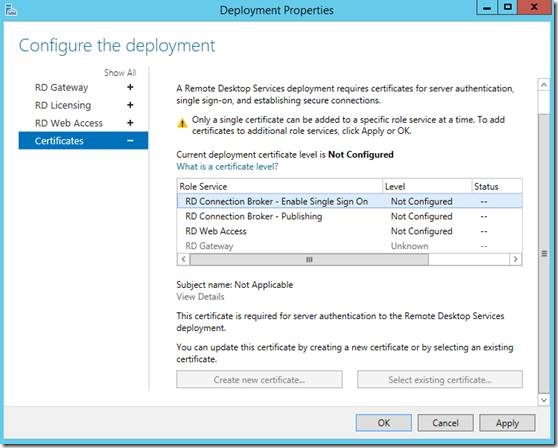Select RD Connection Broker - Enable Single Sign On row
This screenshot has height=448, width=558.
(x=349, y=201)
